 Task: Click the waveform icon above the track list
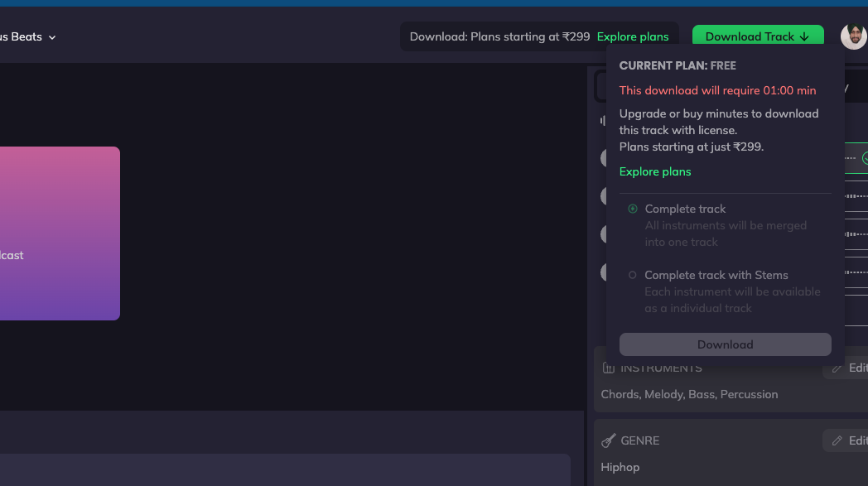pyautogui.click(x=602, y=121)
